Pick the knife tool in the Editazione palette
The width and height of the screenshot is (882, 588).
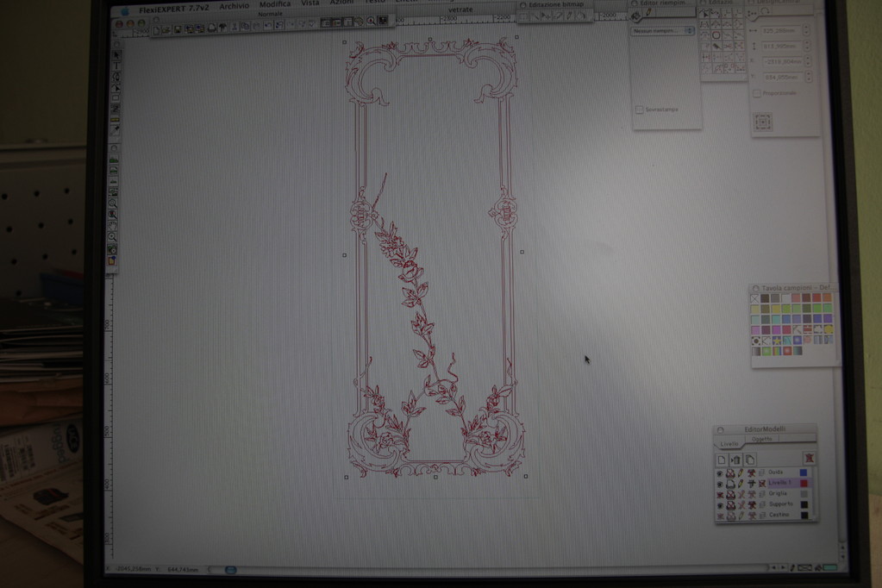pos(716,47)
